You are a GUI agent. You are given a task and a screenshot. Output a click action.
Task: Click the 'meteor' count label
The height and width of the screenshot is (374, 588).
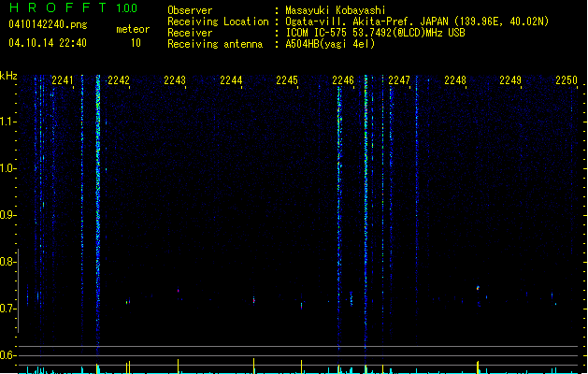coord(133,29)
